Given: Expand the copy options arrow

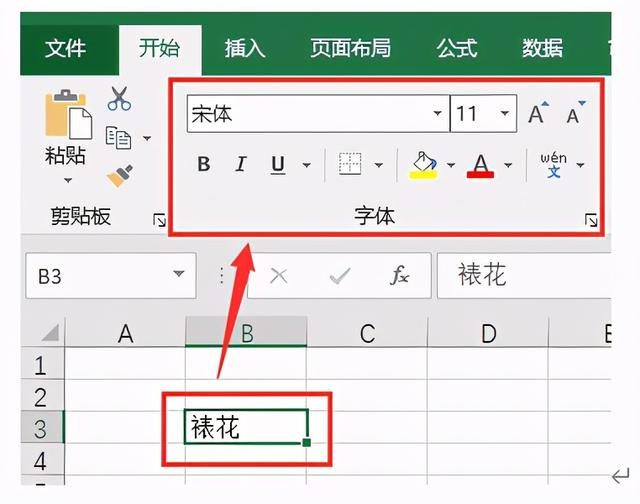Looking at the screenshot, I should pyautogui.click(x=147, y=138).
